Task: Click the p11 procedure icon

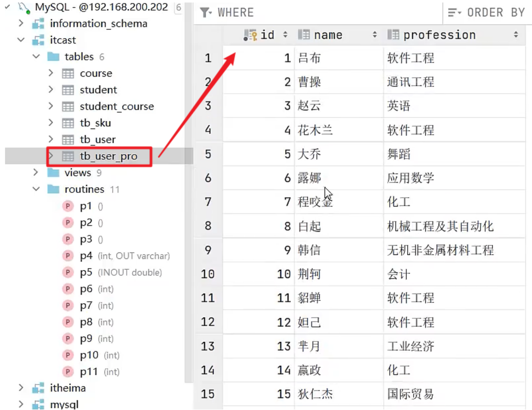Action: [x=68, y=371]
